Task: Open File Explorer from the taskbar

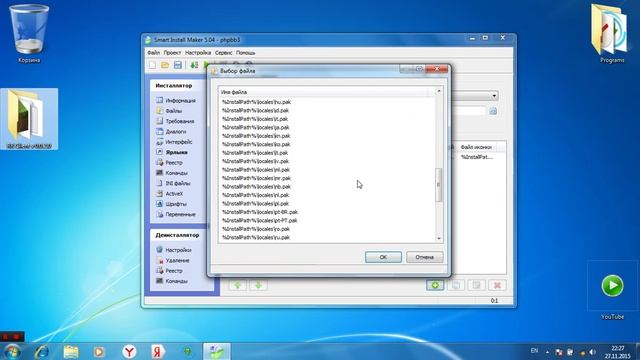Action: [x=71, y=351]
